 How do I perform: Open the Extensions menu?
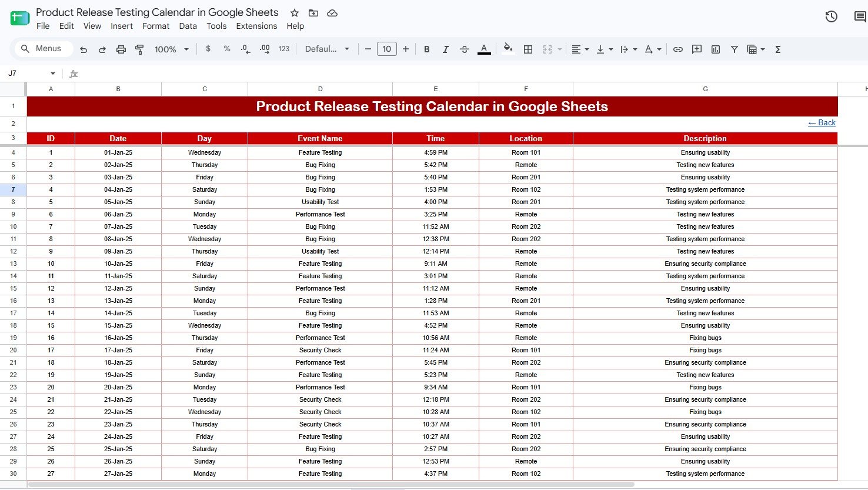click(256, 26)
